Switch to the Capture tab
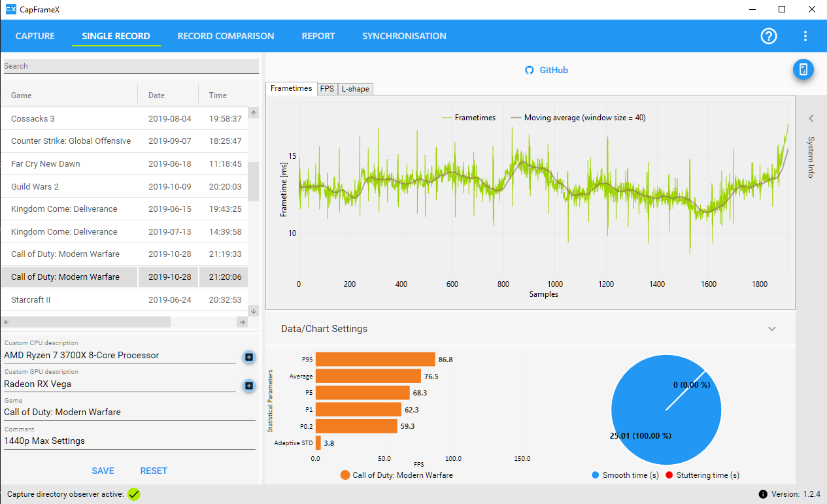 click(x=35, y=36)
